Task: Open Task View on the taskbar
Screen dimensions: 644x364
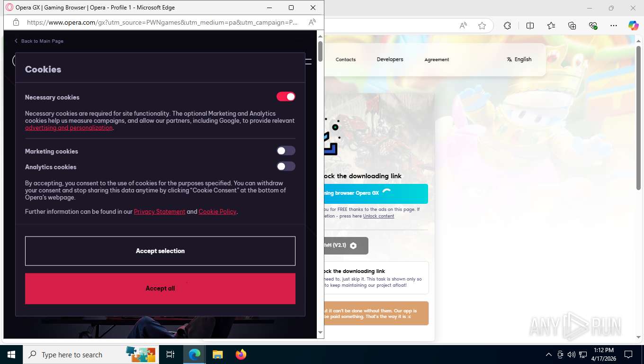Action: click(170, 355)
